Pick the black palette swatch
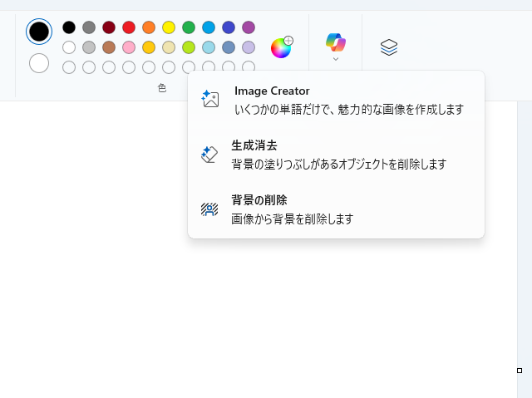532x398 pixels. point(69,27)
